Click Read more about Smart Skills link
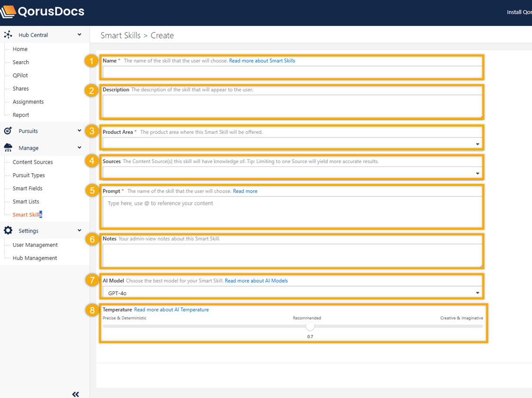 point(262,61)
